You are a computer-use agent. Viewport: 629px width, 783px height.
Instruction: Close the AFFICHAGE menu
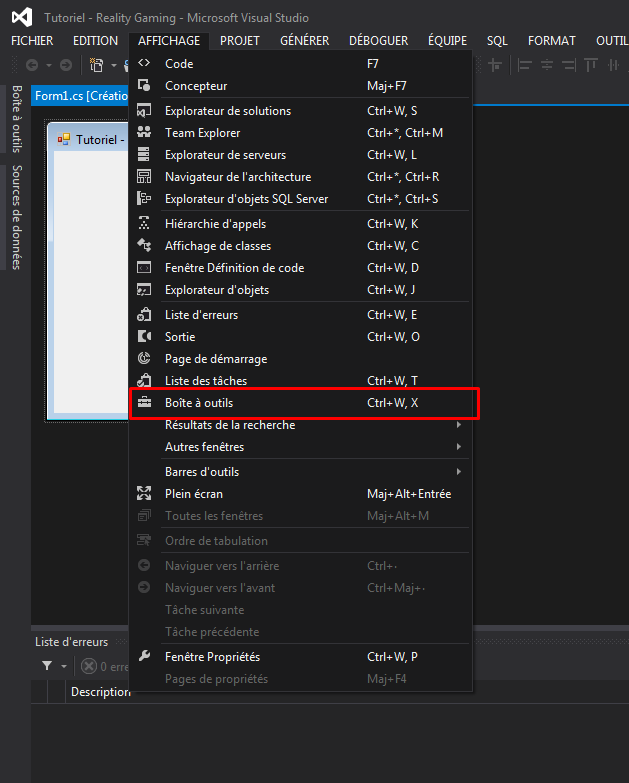(169, 40)
